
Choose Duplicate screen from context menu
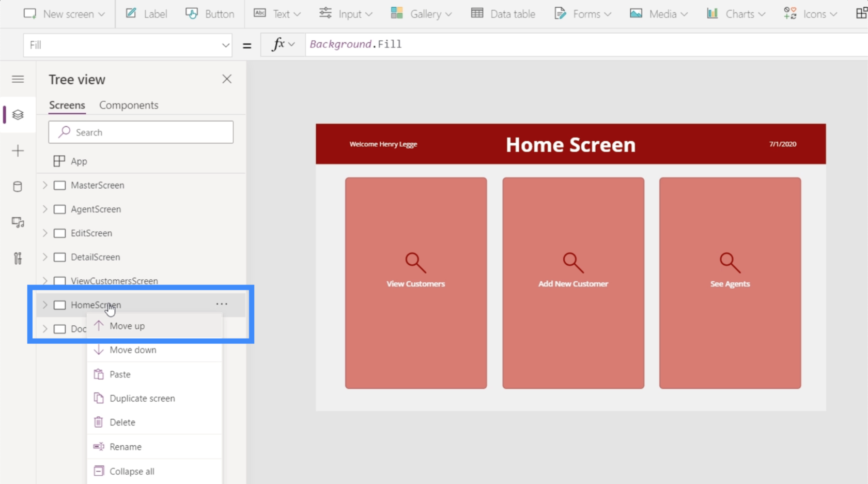point(154,398)
